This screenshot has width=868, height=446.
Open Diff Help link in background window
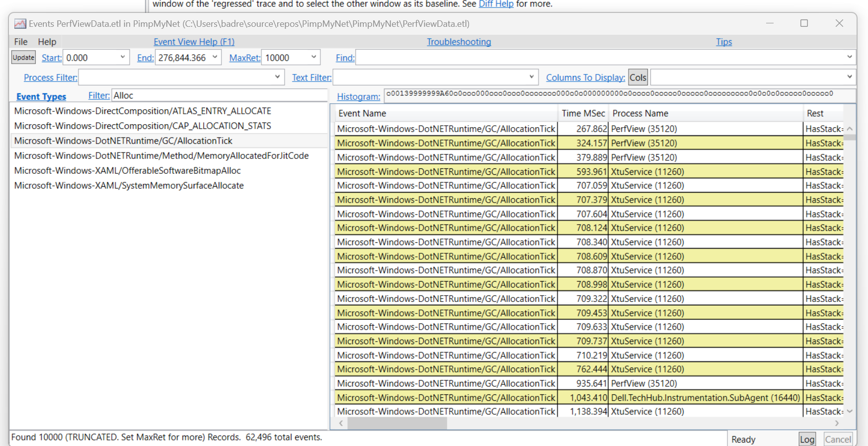coord(496,4)
